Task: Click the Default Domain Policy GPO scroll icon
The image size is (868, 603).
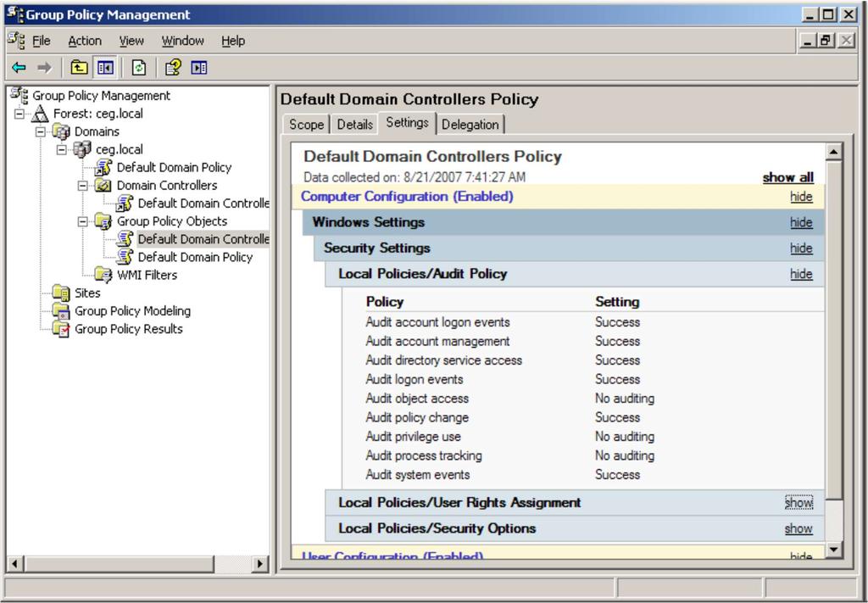Action: 125,257
